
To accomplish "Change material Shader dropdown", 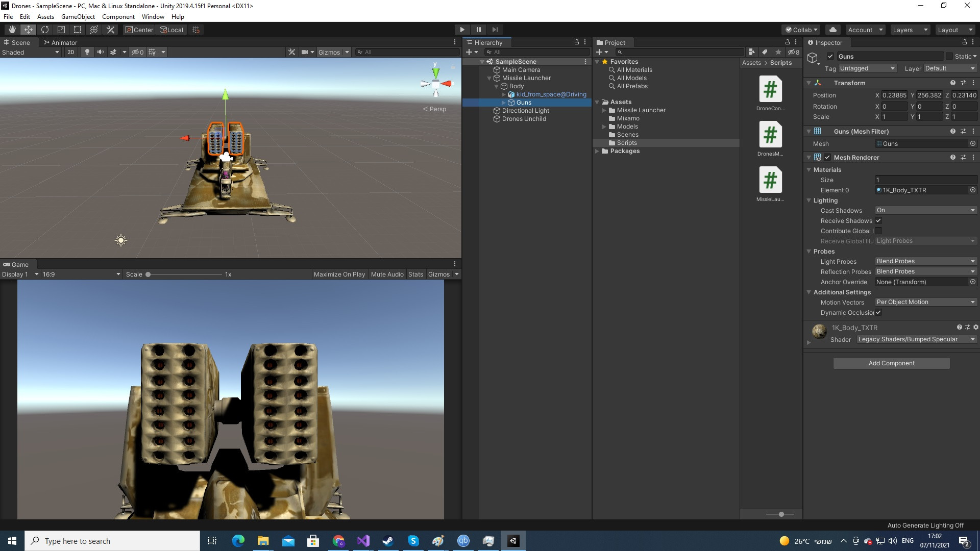I will tap(917, 339).
